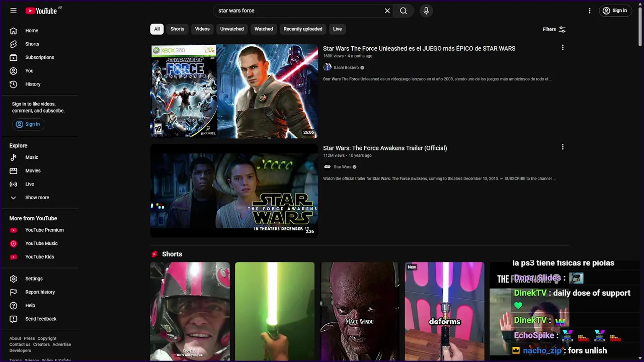
Task: Visit Itachi Bostero channel
Action: click(346, 67)
